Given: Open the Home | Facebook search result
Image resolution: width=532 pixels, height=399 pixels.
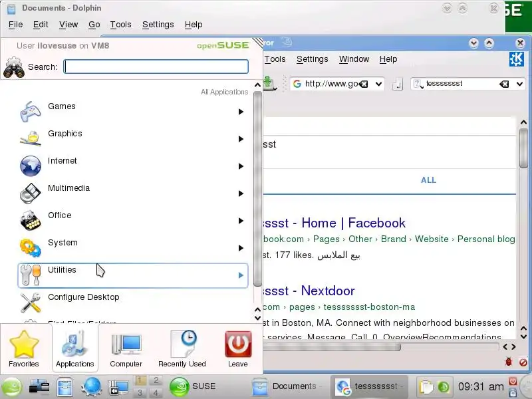Looking at the screenshot, I should (x=334, y=223).
